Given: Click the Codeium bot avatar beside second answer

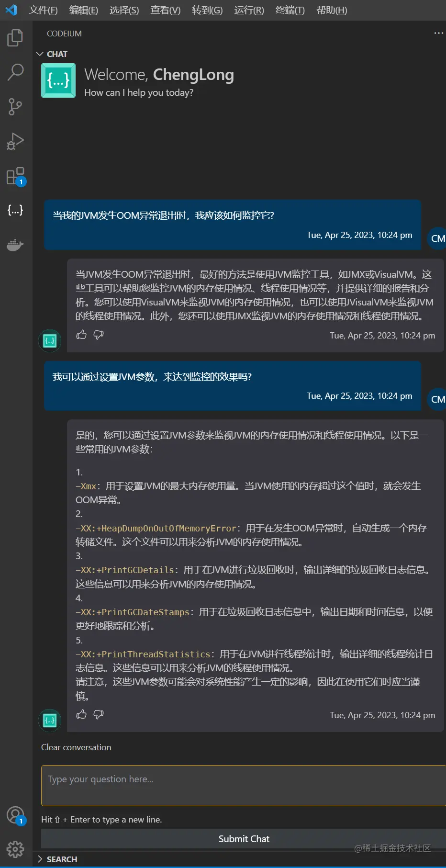Looking at the screenshot, I should point(50,720).
